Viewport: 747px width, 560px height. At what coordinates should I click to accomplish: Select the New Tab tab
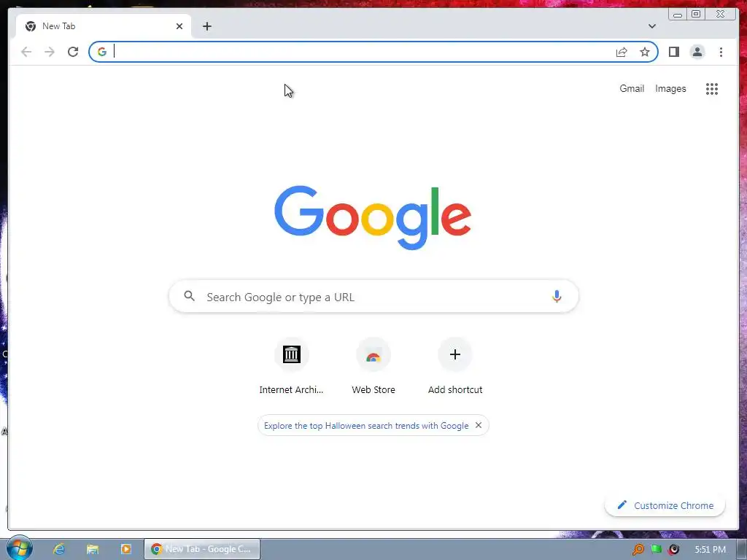tap(104, 26)
